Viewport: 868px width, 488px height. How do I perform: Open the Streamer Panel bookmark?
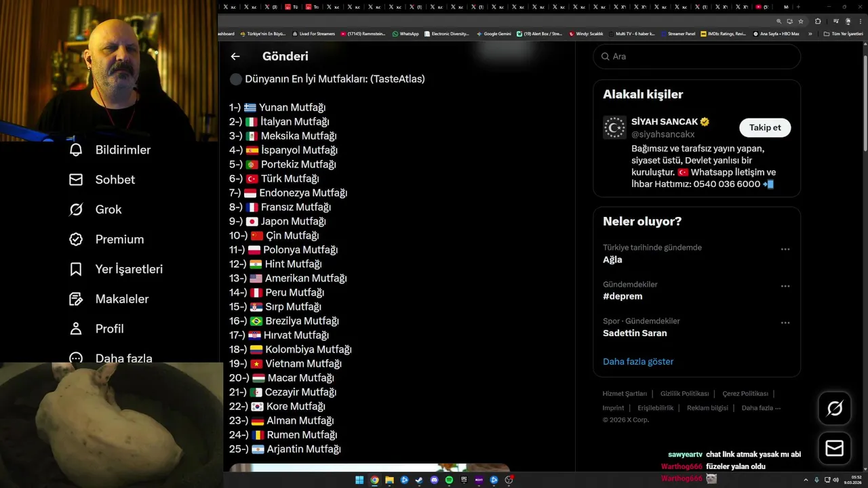678,34
